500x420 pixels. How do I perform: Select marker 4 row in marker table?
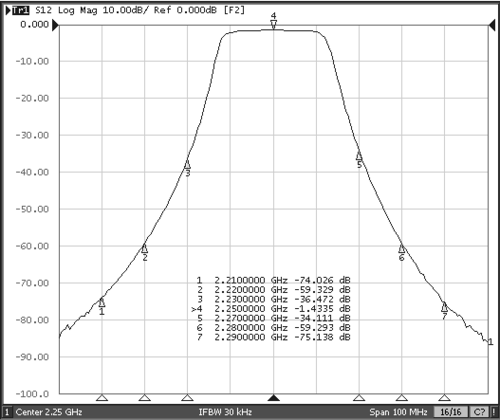(271, 309)
